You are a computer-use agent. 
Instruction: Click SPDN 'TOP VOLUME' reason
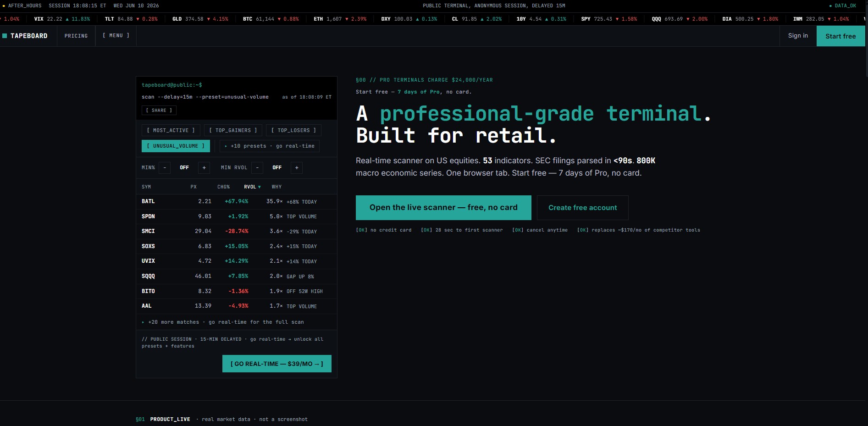[x=302, y=216]
